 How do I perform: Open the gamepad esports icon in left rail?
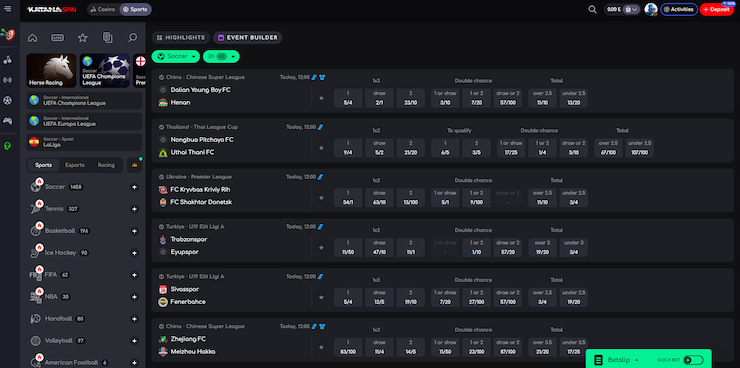pyautogui.click(x=8, y=121)
